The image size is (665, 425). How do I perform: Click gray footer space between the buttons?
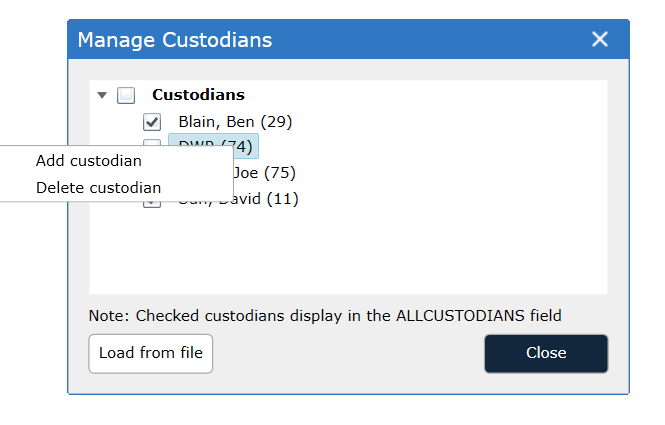coord(349,353)
